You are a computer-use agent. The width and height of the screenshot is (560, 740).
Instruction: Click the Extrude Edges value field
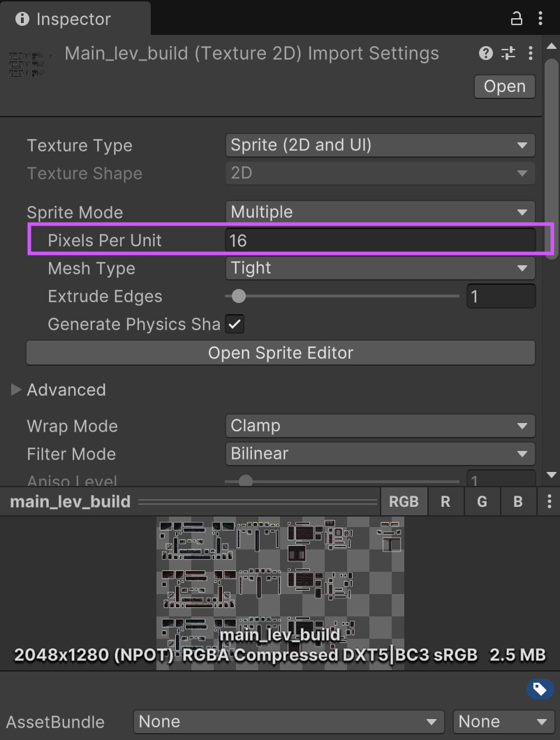click(501, 296)
